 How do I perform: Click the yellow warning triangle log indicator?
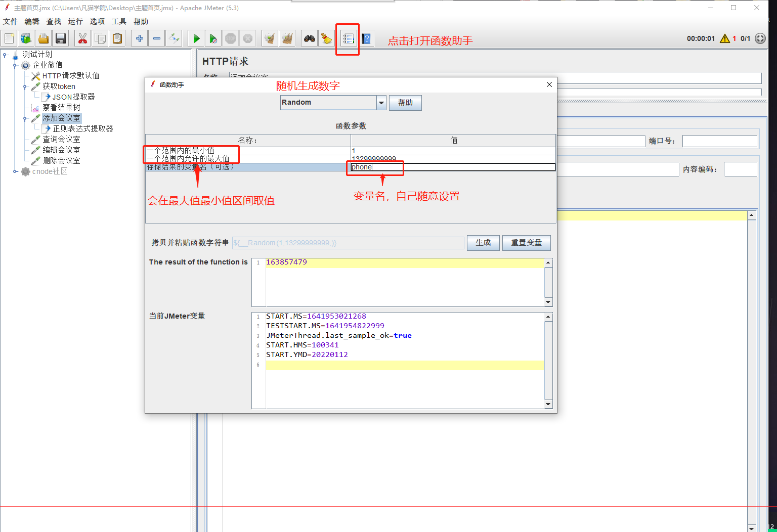(x=725, y=38)
